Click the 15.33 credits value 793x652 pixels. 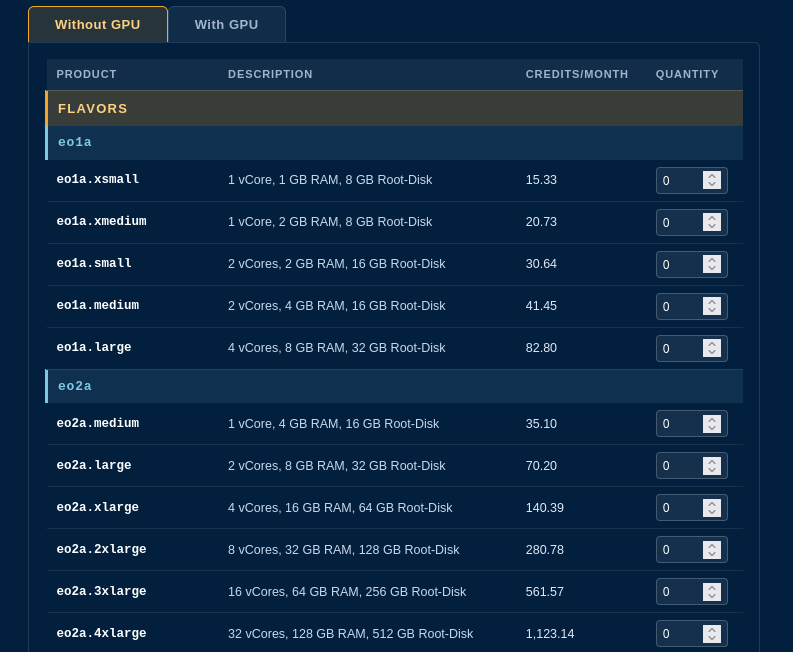pyautogui.click(x=541, y=180)
